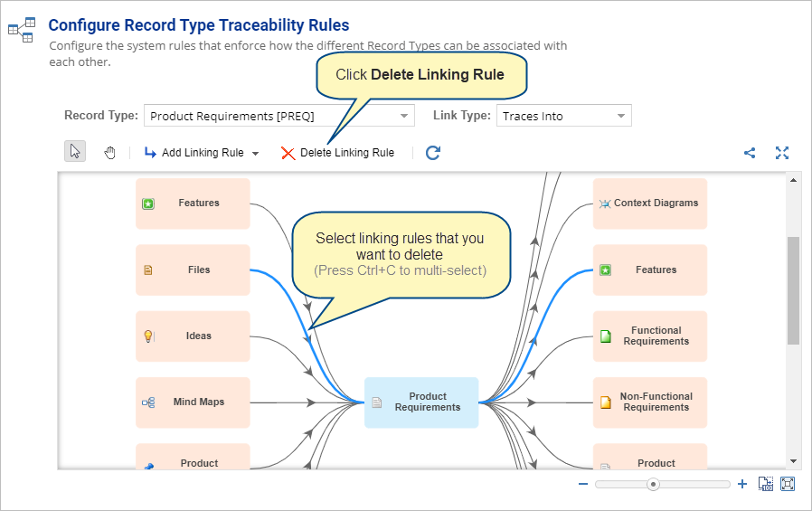Open the Record Type dropdown
Viewport: 812px width, 511px height.
click(279, 116)
